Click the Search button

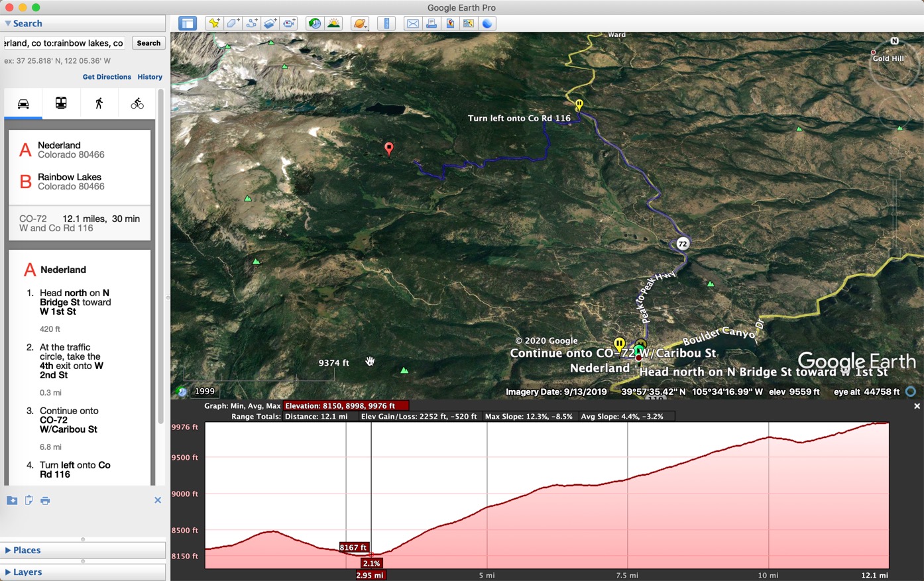point(148,43)
